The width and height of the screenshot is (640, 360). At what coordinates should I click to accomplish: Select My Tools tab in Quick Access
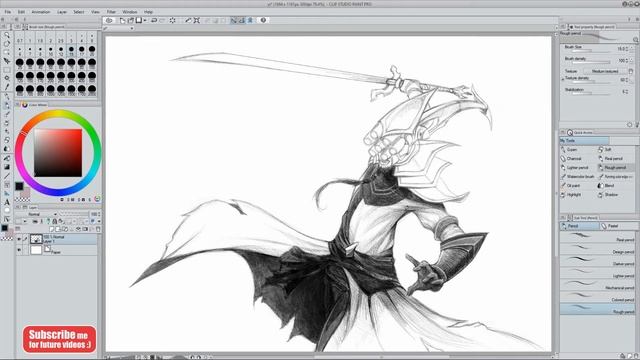(584, 140)
